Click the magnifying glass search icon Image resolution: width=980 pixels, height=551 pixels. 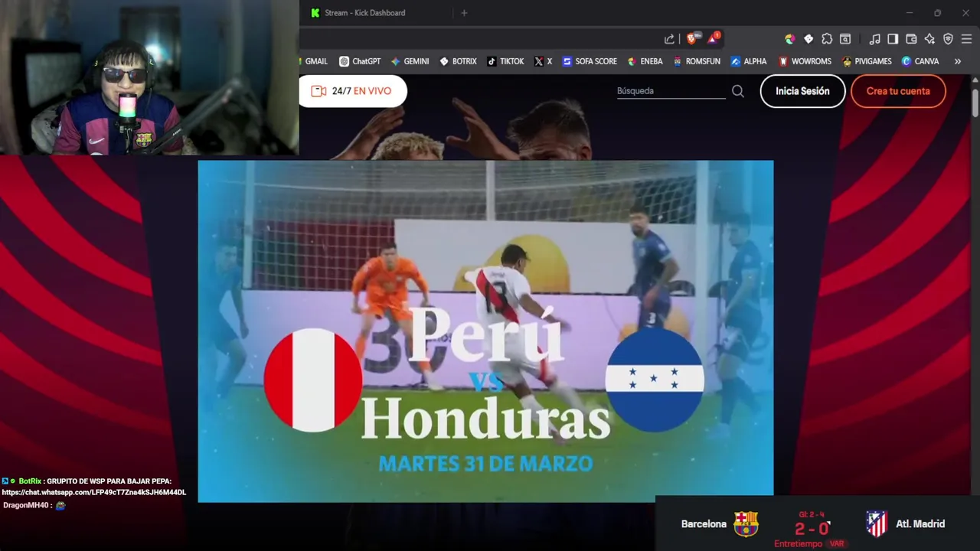pyautogui.click(x=738, y=91)
